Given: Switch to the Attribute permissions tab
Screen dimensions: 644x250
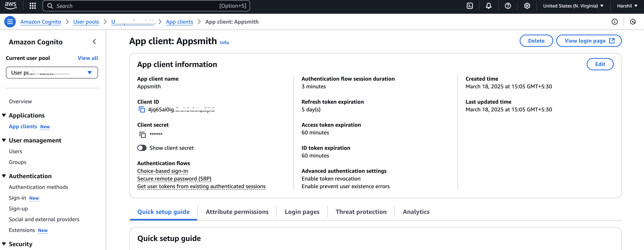Looking at the screenshot, I should click(x=237, y=212).
